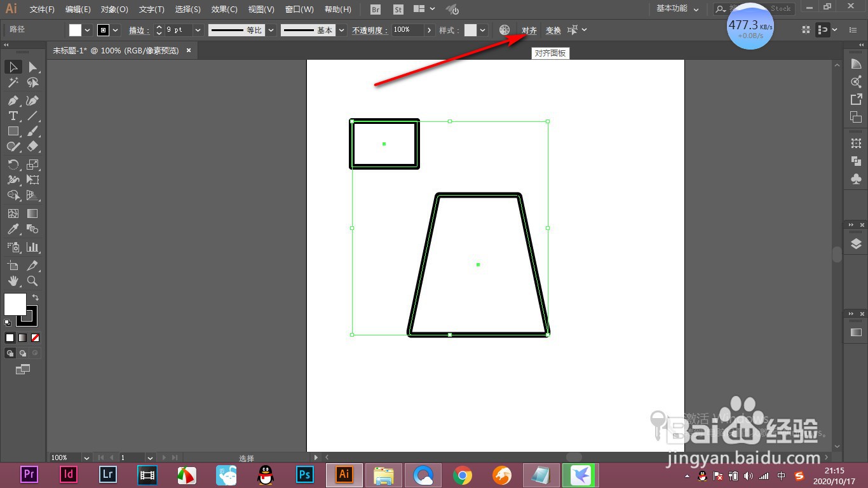Open Photoshop from the Windows taskbar
Screen dimensions: 868x488
click(305, 474)
